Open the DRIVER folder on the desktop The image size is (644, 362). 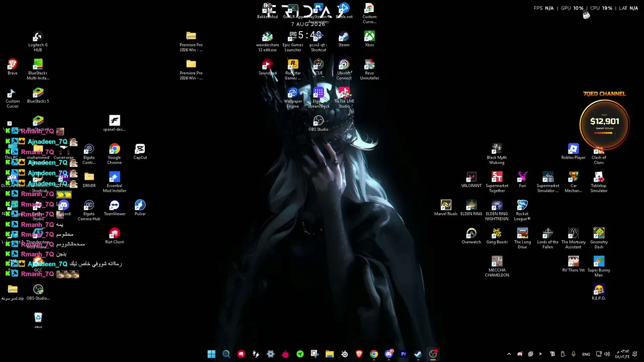[89, 180]
